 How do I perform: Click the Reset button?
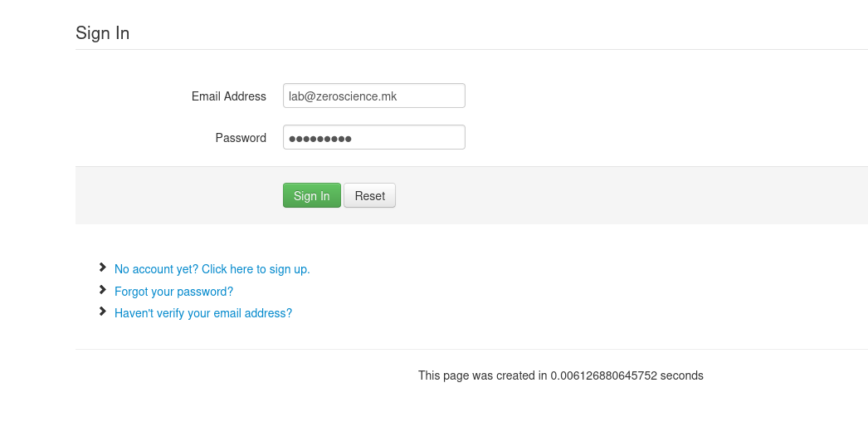pyautogui.click(x=370, y=195)
